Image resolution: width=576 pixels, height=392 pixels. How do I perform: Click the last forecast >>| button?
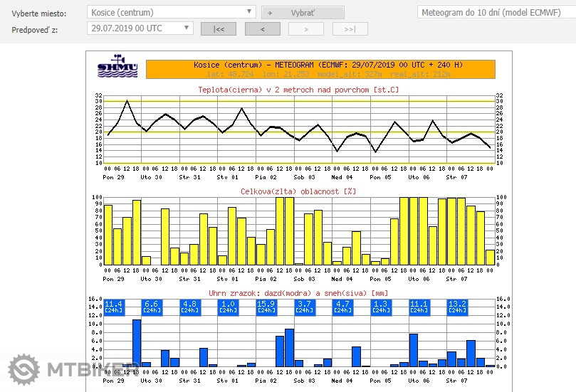(350, 29)
